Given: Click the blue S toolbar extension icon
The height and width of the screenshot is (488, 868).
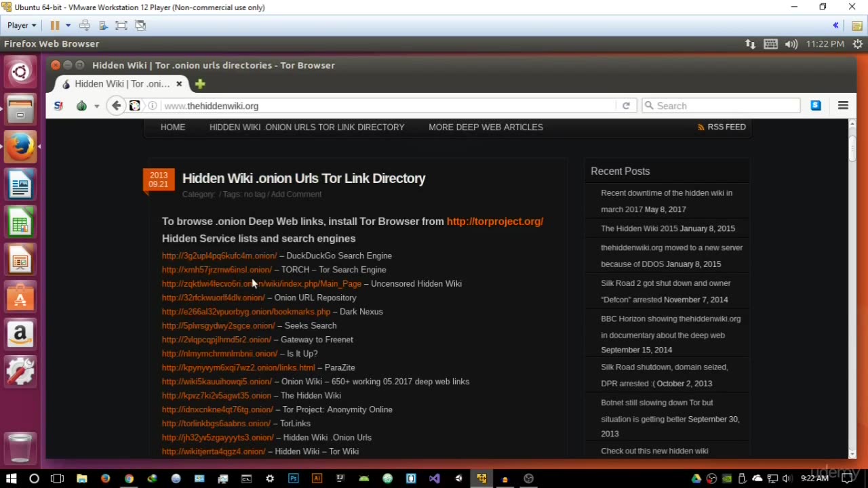Looking at the screenshot, I should click(816, 106).
